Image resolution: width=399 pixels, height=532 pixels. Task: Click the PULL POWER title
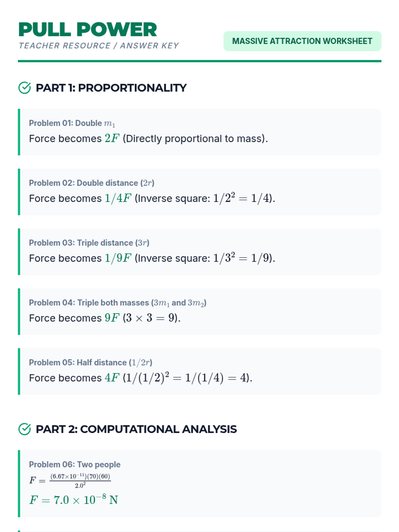point(88,30)
